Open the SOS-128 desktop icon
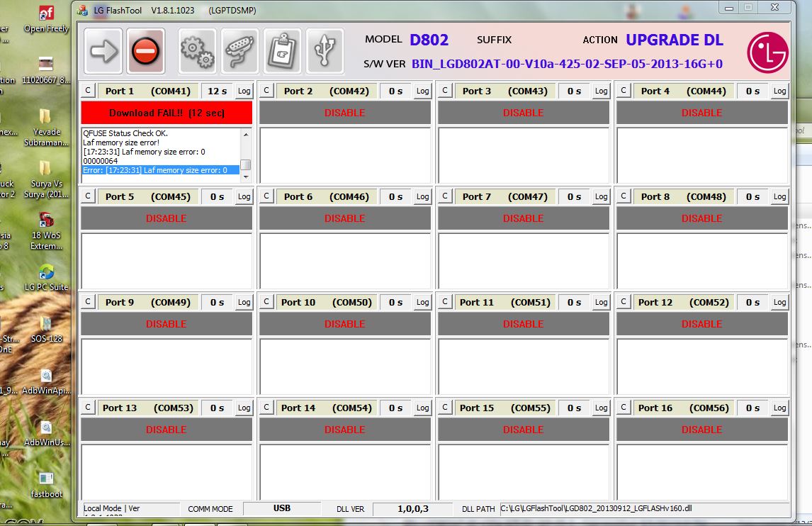 (46, 330)
